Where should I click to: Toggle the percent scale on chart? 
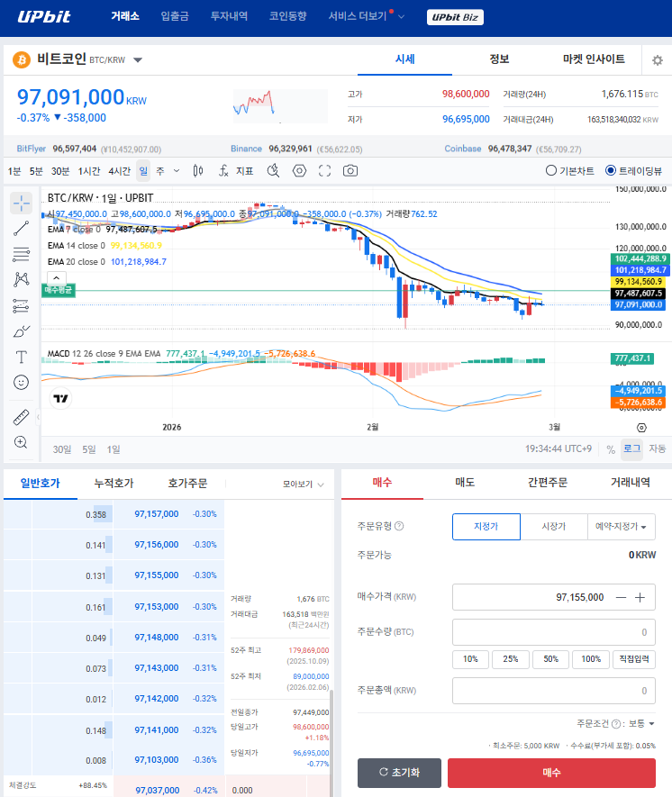[x=611, y=449]
